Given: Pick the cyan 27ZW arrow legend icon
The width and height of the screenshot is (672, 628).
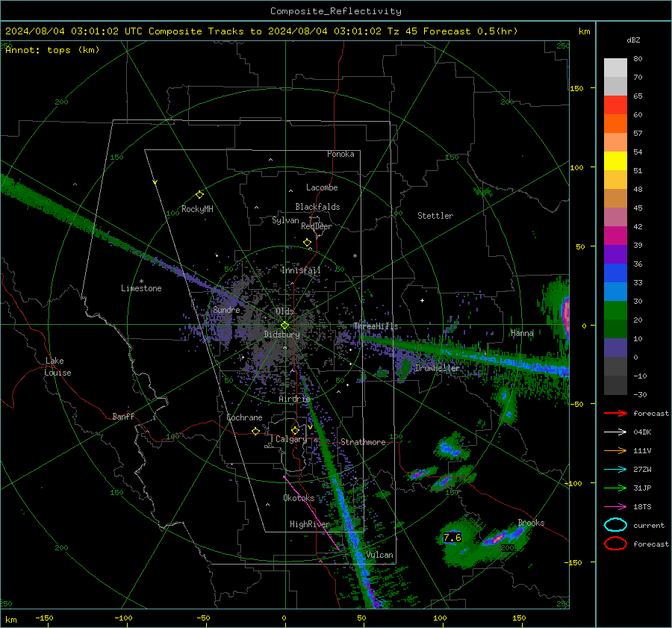Looking at the screenshot, I should tap(615, 470).
